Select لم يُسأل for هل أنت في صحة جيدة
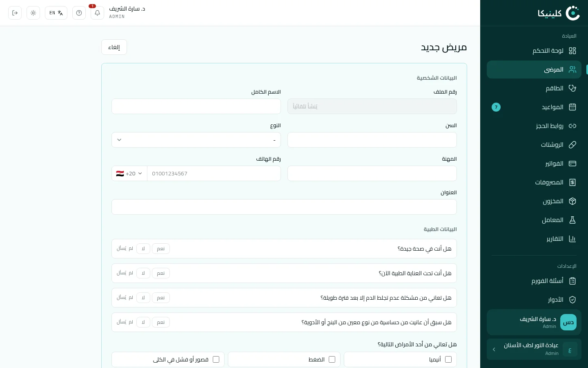The image size is (588, 368). 125,249
